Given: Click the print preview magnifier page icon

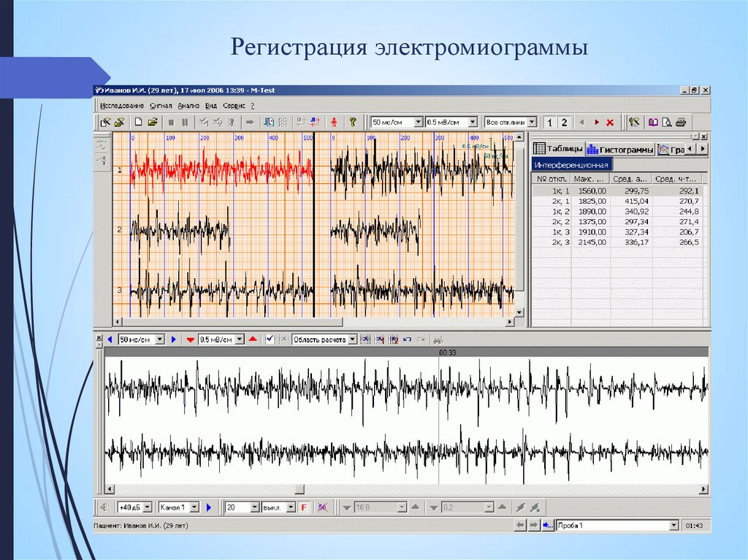Looking at the screenshot, I should (667, 123).
